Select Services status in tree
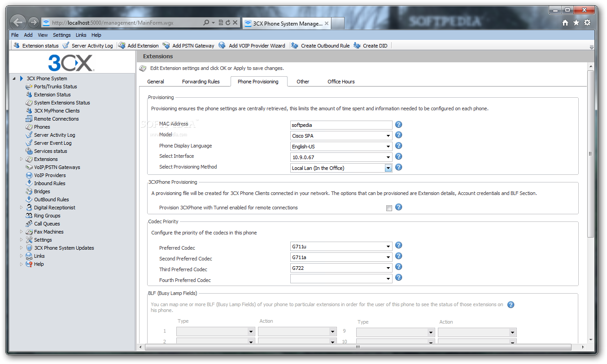 point(51,151)
